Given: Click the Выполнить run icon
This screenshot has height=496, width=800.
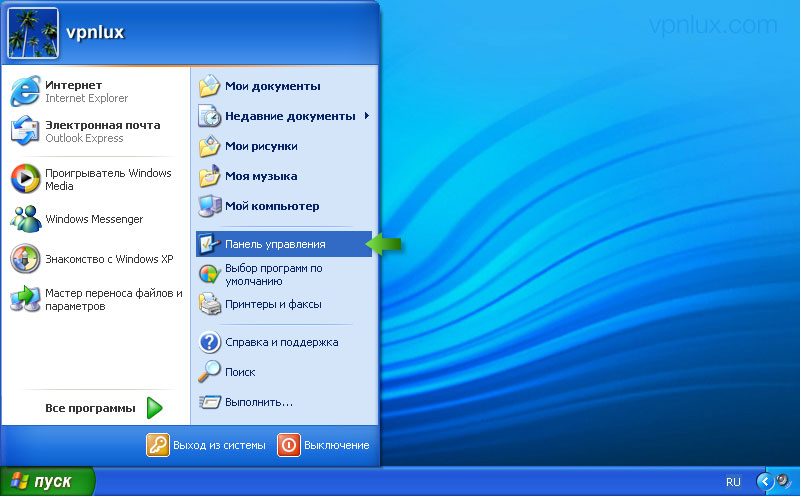Looking at the screenshot, I should tap(209, 402).
